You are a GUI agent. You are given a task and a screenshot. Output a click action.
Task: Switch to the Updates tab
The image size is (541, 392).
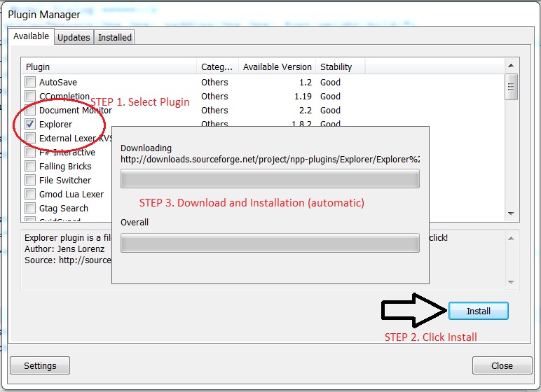74,37
